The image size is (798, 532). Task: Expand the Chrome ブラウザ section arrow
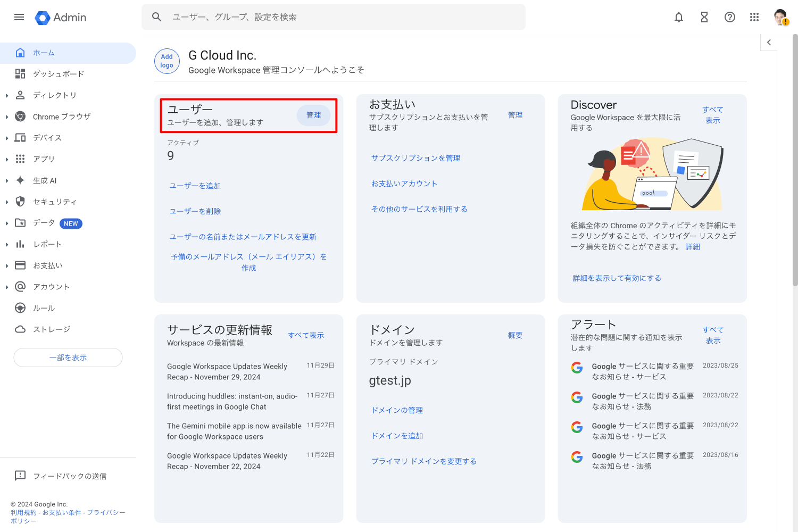click(x=7, y=117)
